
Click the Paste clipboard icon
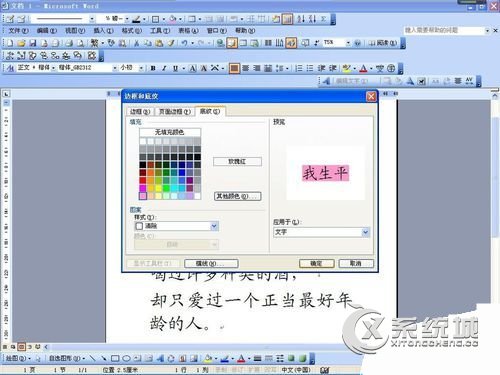coord(159,43)
